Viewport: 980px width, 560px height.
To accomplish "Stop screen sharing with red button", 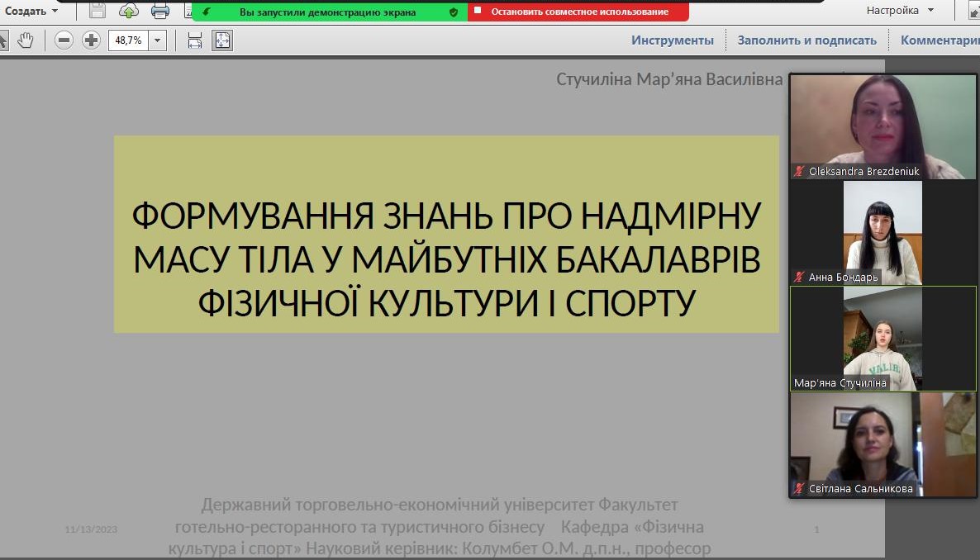I will 578,12.
